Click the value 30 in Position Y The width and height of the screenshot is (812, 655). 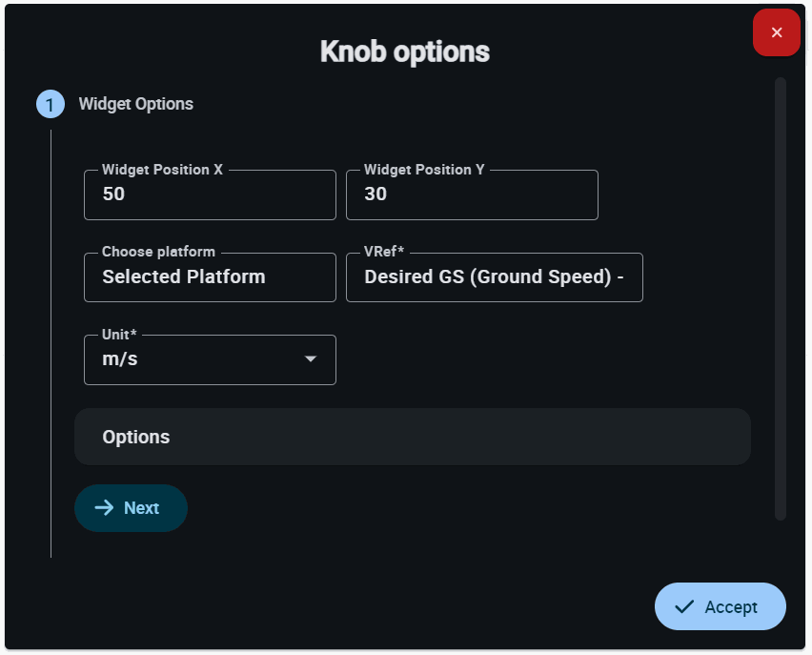pyautogui.click(x=376, y=194)
